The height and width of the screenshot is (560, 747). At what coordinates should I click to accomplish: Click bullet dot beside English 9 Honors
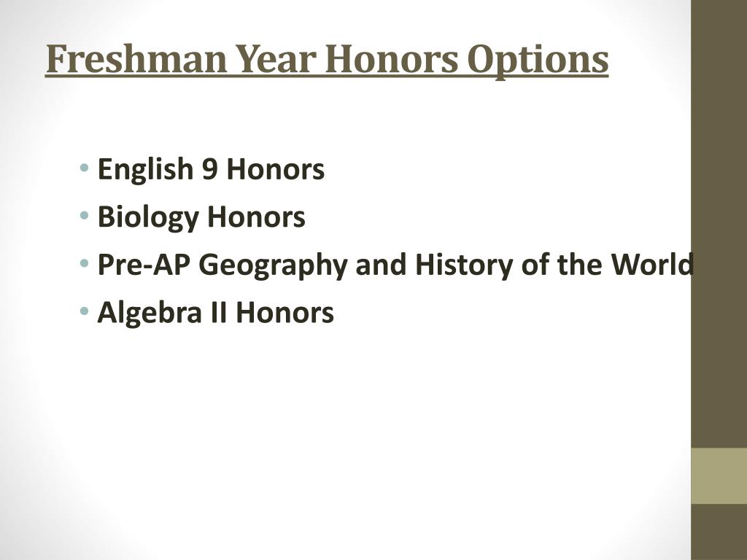pyautogui.click(x=85, y=168)
